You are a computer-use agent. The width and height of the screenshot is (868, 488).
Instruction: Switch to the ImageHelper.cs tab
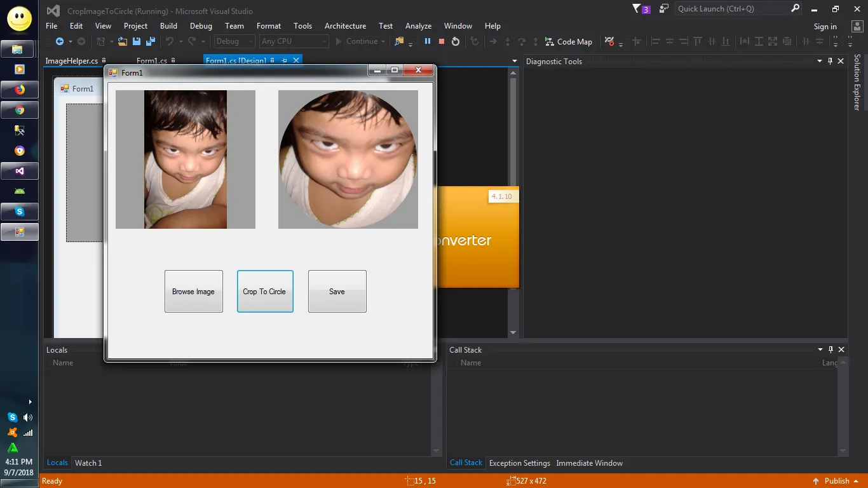coord(71,61)
